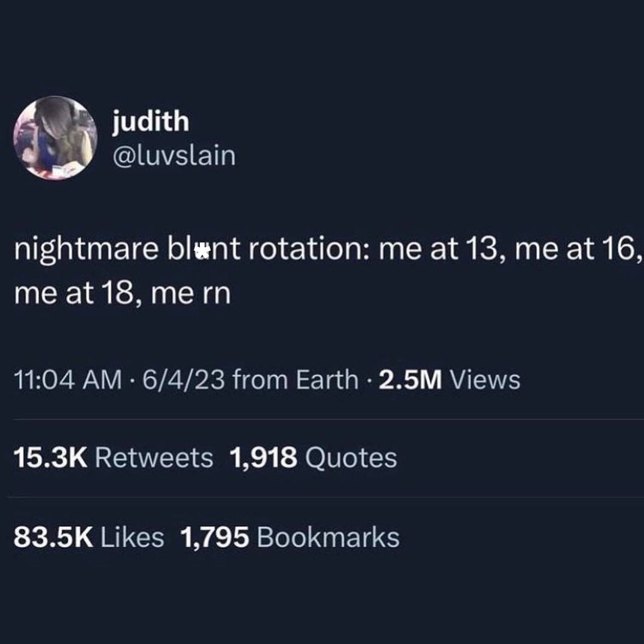The height and width of the screenshot is (644, 644).
Task: Click the 'Bookmarks' label
Action: tap(328, 537)
